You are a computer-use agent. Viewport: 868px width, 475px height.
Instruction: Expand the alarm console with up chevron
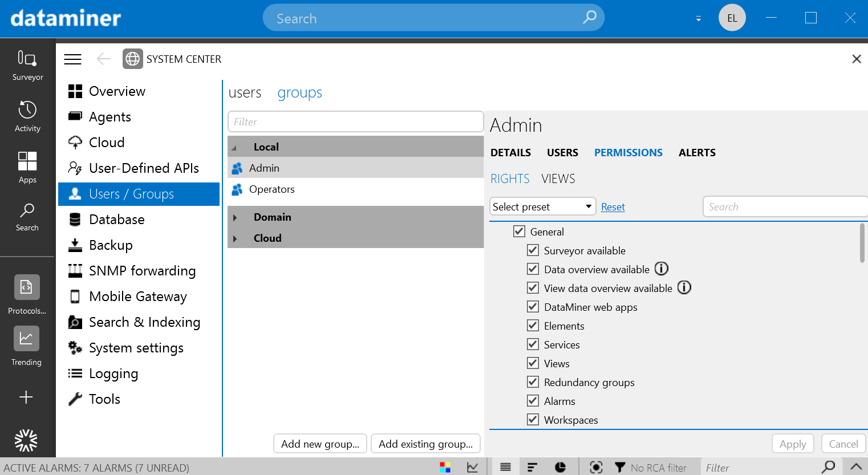pos(856,466)
